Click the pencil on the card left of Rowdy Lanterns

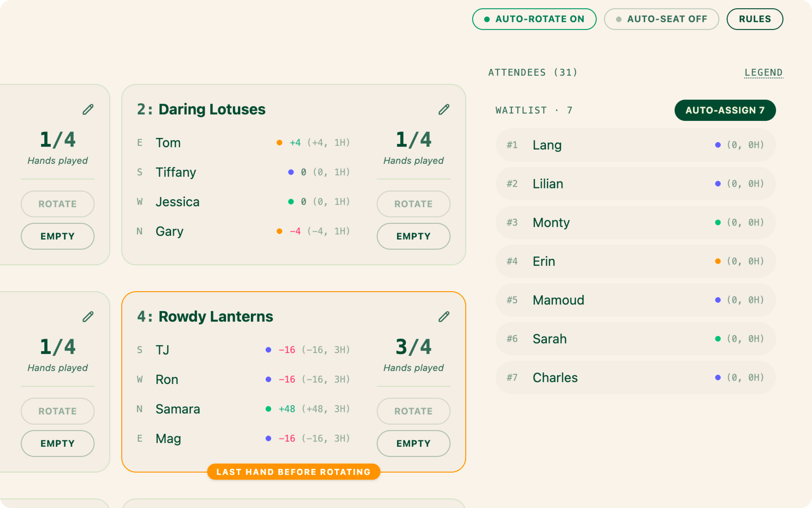(x=88, y=317)
